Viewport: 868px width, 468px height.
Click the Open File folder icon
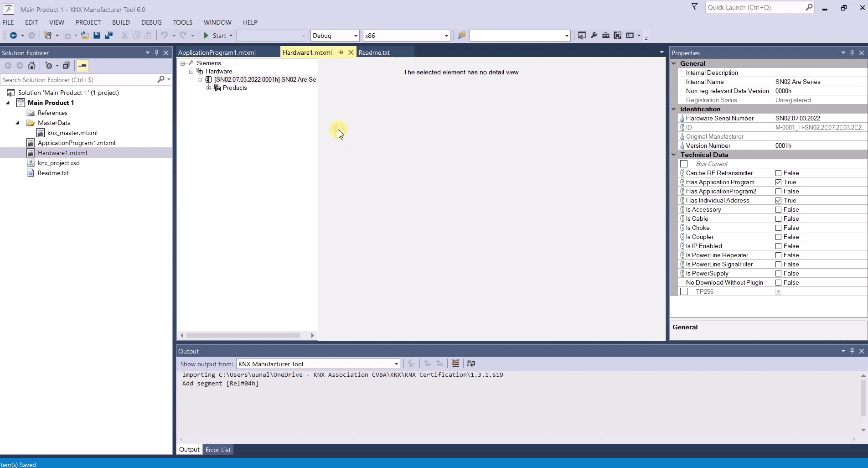(x=85, y=36)
